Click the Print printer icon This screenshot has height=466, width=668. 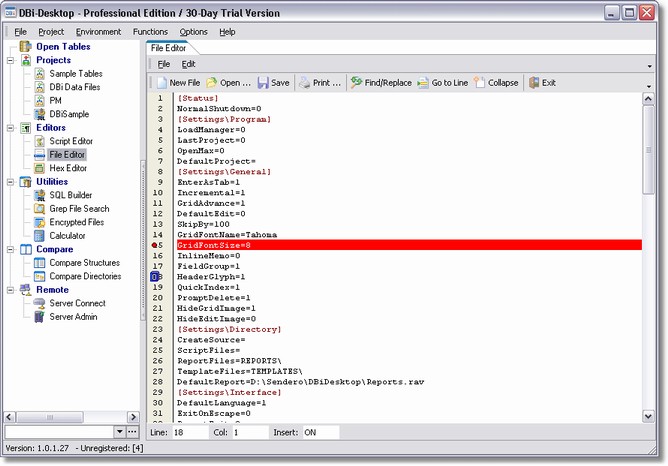305,83
